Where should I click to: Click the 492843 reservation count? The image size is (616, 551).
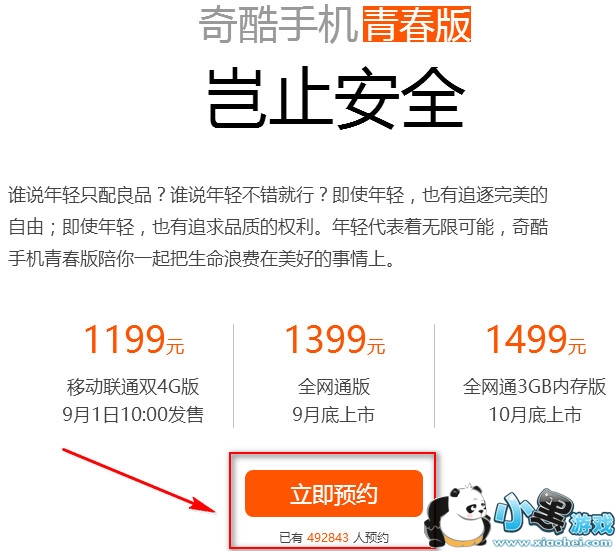point(328,537)
